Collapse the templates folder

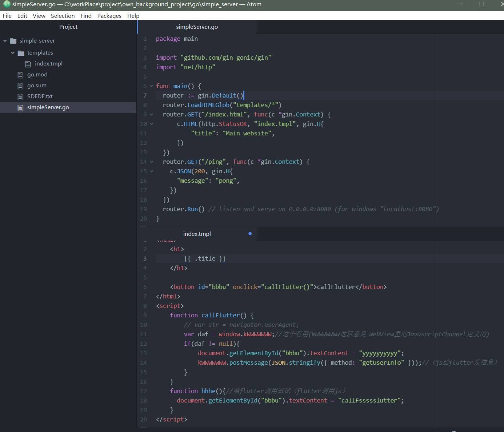point(13,53)
